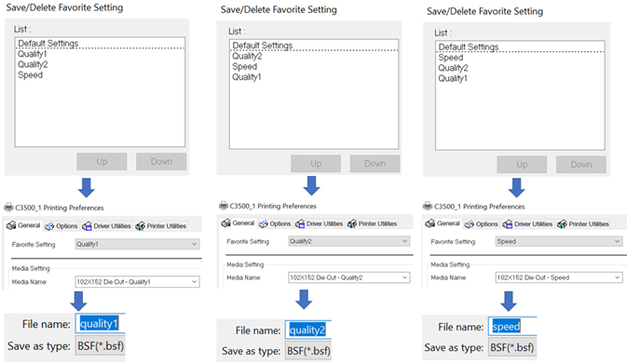Image resolution: width=627 pixels, height=364 pixels.
Task: Expand the Media Name dropdown with 102X152 Die Cut - Quality2
Action: click(x=349, y=277)
